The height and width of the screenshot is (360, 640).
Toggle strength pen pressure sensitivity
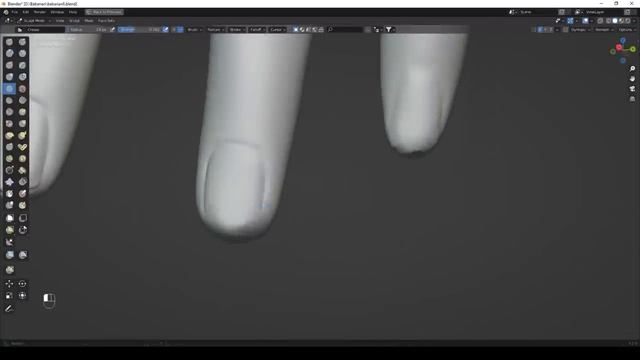[x=165, y=29]
